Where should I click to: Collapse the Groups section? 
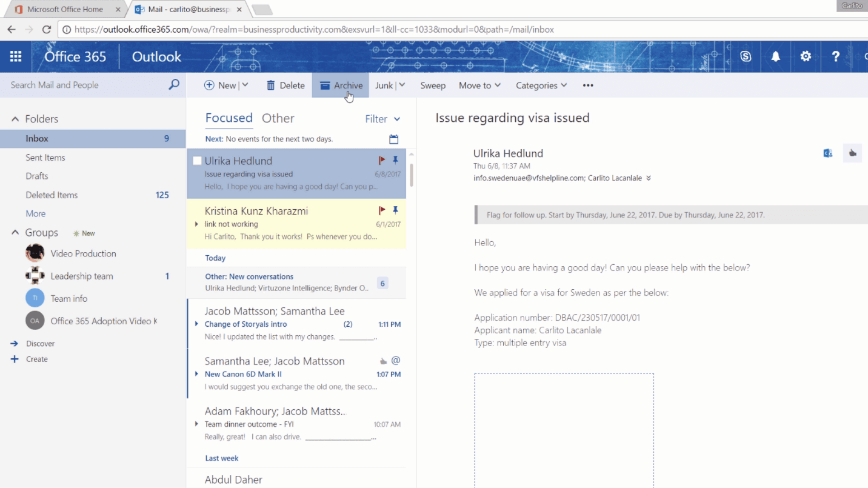point(15,232)
